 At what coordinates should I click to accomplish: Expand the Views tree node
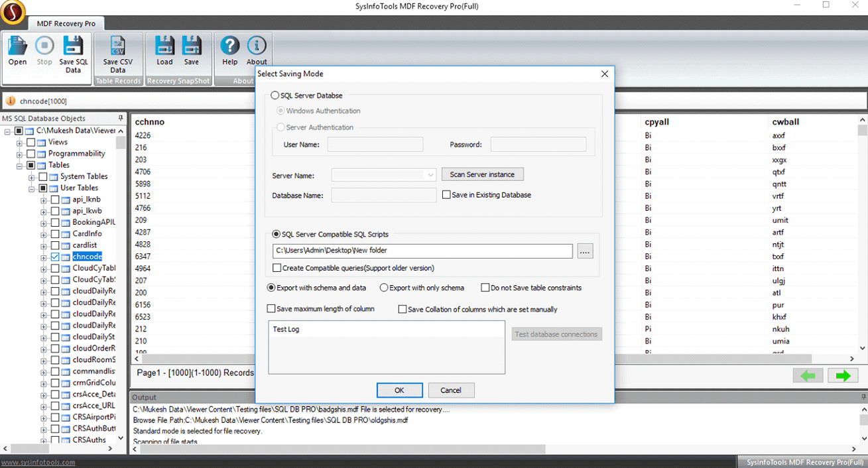(x=20, y=143)
